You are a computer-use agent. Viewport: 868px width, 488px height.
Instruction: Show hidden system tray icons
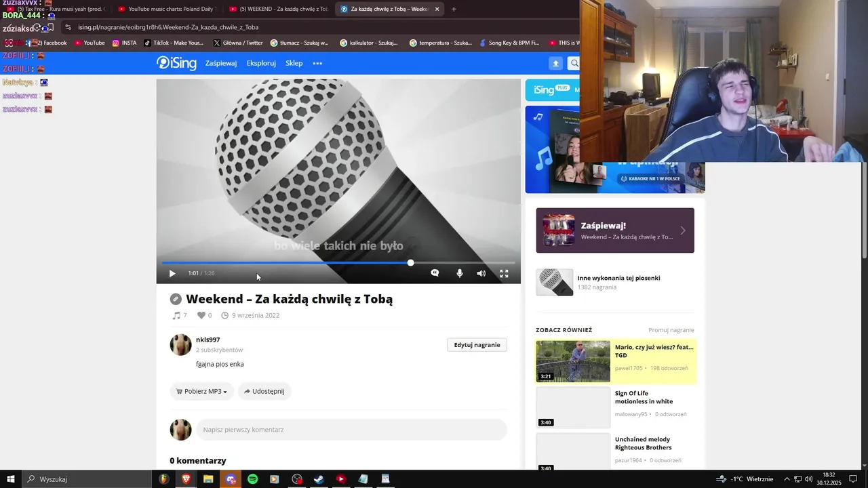pos(787,479)
